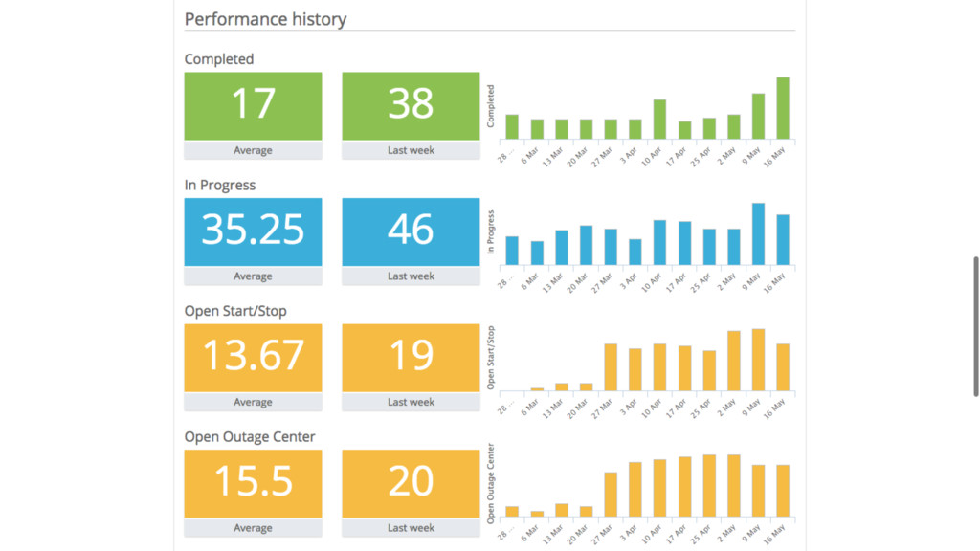980x551 pixels.
Task: Click the Open Outage Center section title
Action: click(250, 437)
